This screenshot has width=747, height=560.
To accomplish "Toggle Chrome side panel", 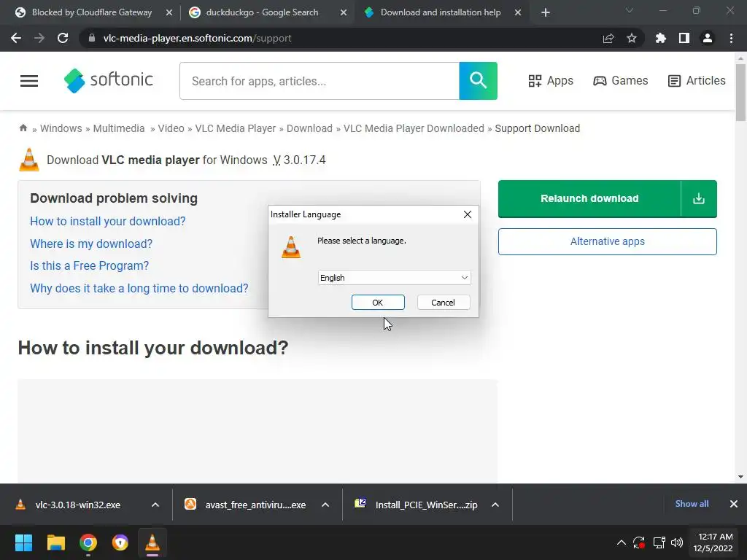I will click(684, 38).
